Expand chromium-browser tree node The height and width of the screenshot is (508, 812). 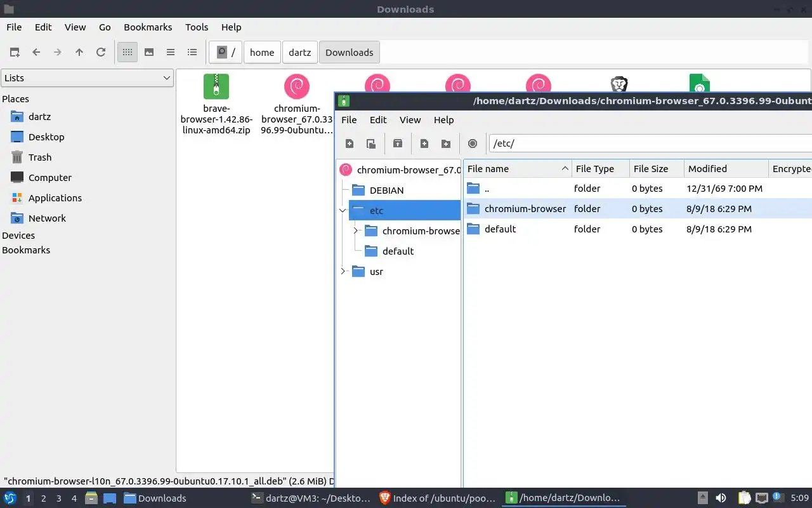click(x=356, y=231)
